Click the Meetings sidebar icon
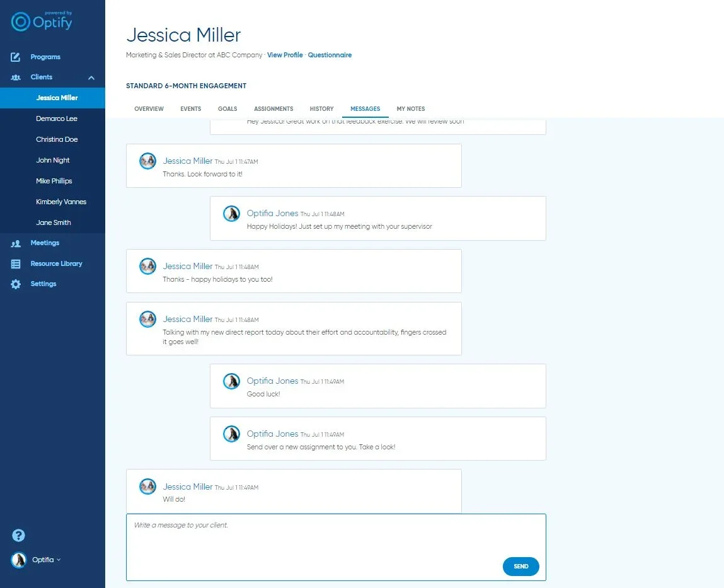The image size is (724, 588). 16,243
